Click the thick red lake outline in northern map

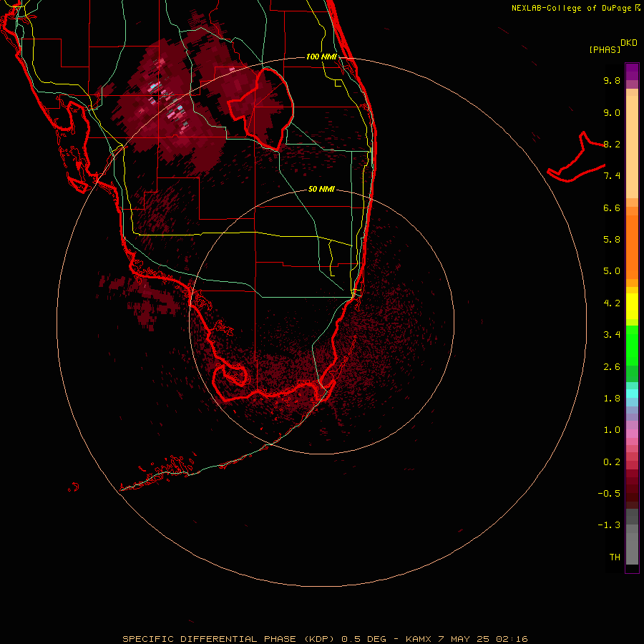pos(260,109)
